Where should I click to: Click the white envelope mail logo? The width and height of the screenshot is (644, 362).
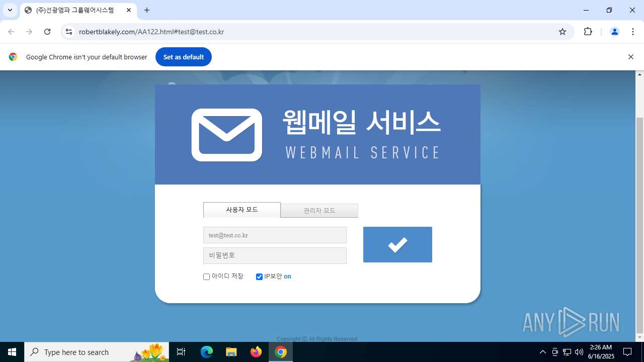(227, 135)
